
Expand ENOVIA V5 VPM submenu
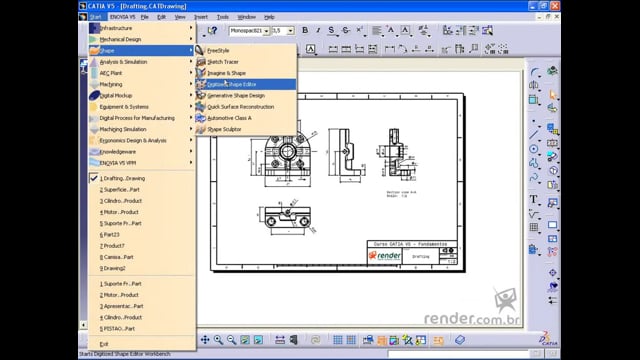pos(142,163)
